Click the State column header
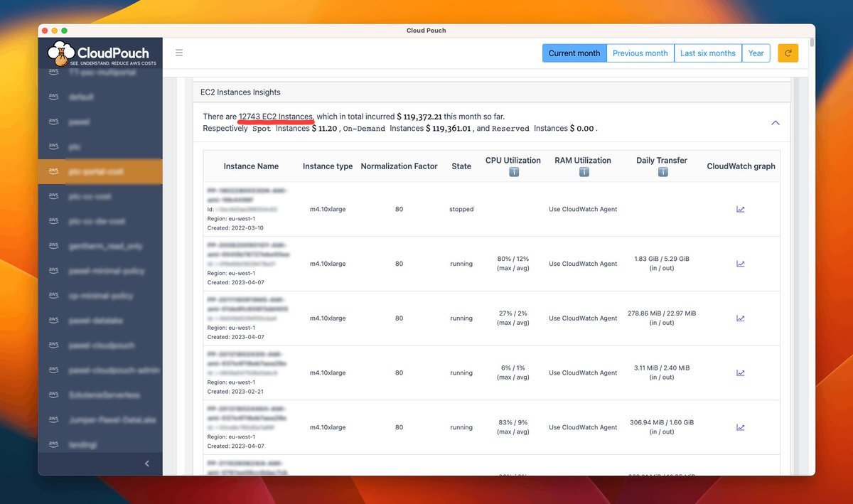 pyautogui.click(x=461, y=166)
